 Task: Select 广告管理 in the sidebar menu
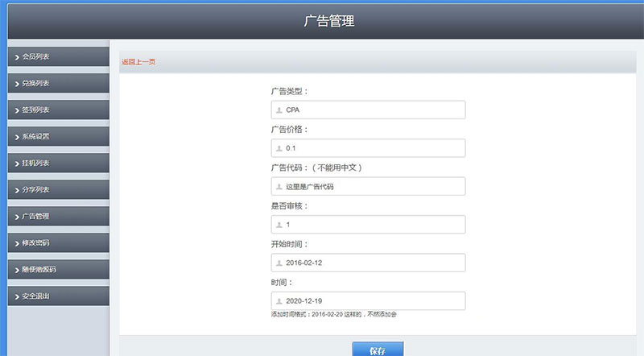coord(58,217)
